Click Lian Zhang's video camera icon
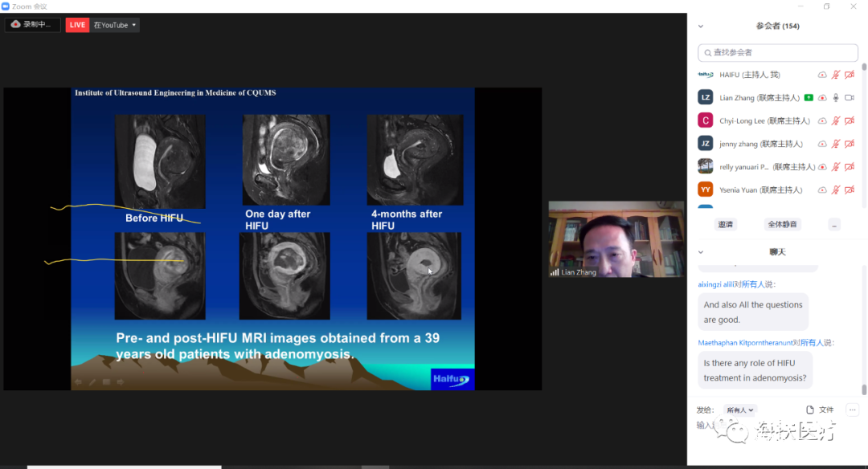The width and height of the screenshot is (868, 469). (850, 98)
